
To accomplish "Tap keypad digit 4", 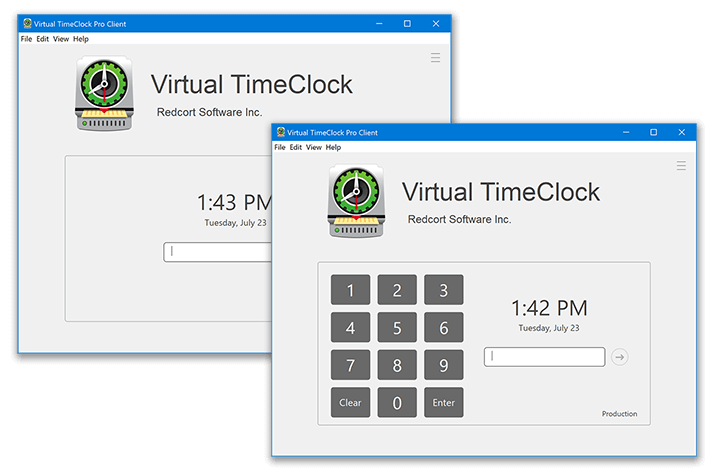I will [350, 328].
